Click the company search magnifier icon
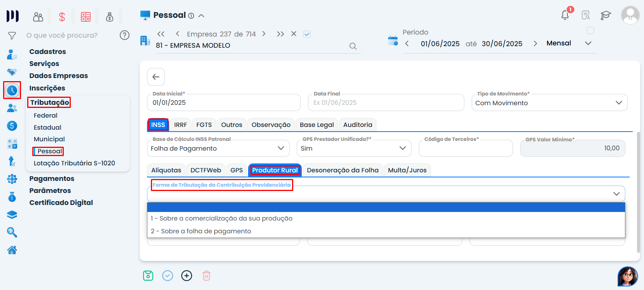Image resolution: width=644 pixels, height=290 pixels. pos(353,46)
